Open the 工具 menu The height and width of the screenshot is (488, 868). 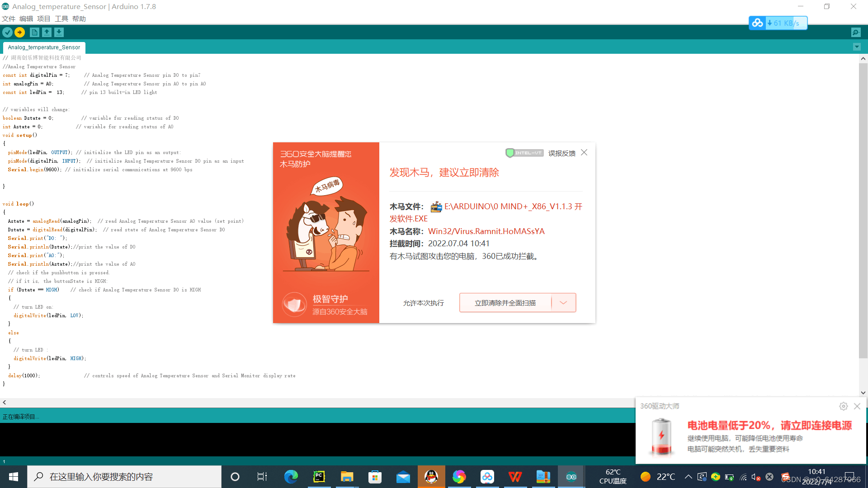coord(61,19)
